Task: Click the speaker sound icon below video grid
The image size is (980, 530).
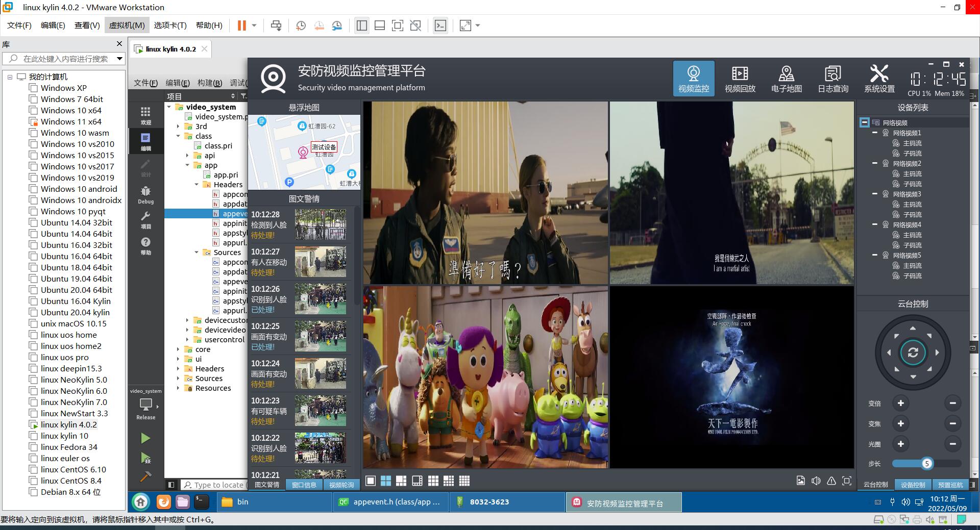Action: (816, 481)
